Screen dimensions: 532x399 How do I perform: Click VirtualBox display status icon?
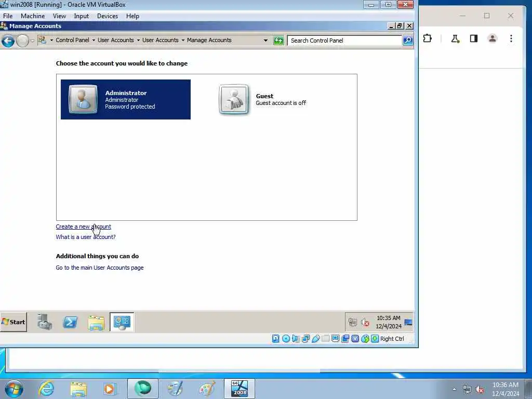[336, 339]
